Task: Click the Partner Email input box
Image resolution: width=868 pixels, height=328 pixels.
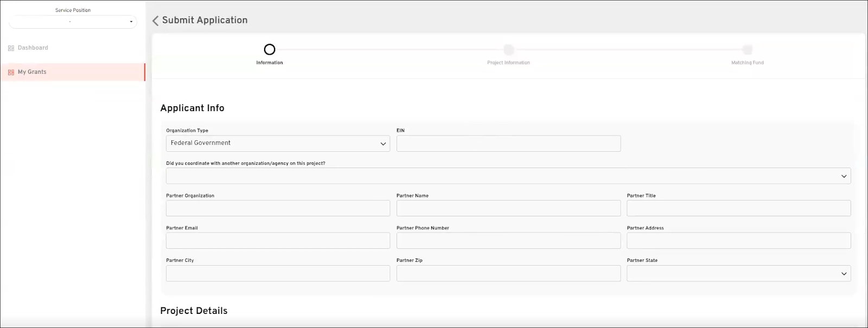Action: [x=278, y=241]
